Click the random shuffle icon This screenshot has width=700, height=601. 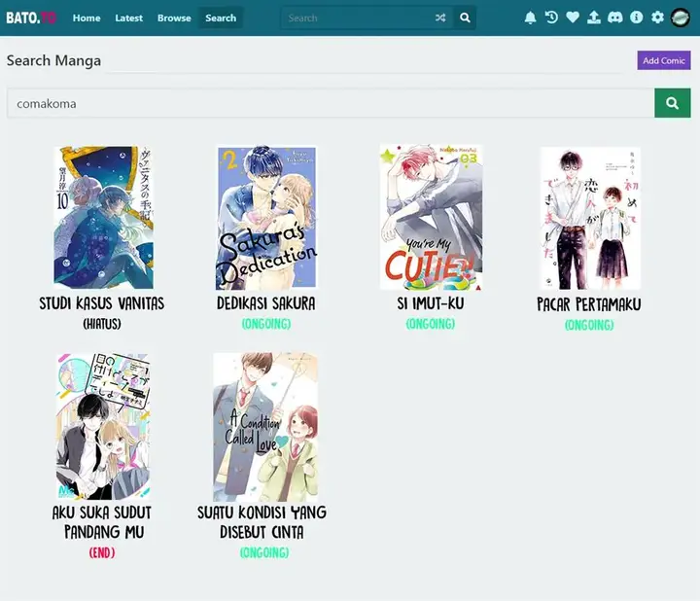440,18
